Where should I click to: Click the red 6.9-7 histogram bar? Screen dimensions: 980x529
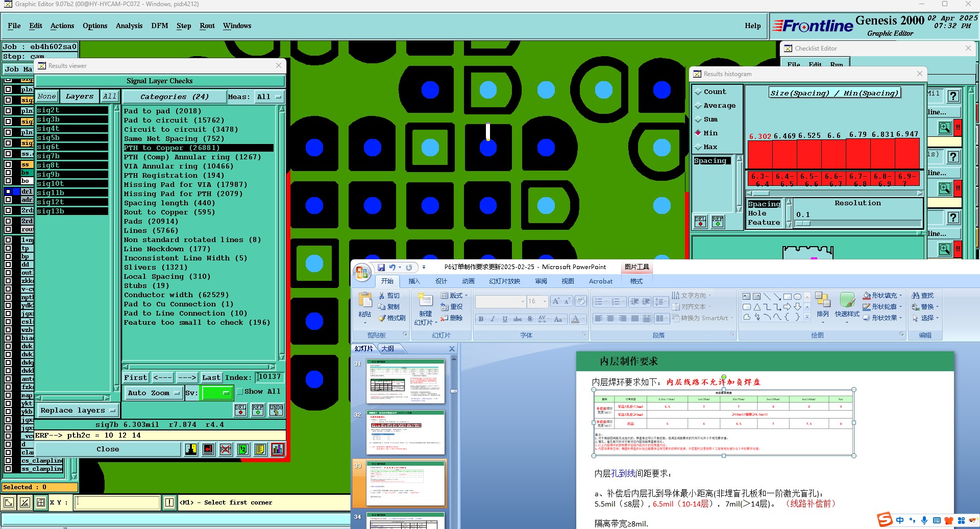[x=908, y=154]
